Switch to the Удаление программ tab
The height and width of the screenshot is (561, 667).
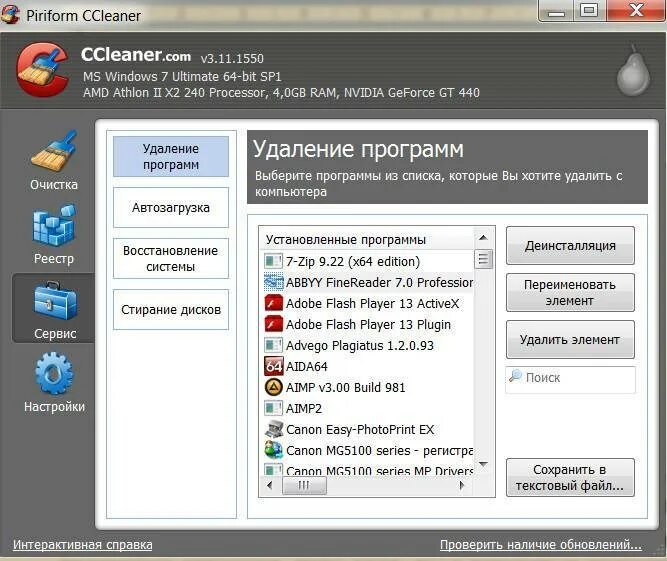point(171,157)
